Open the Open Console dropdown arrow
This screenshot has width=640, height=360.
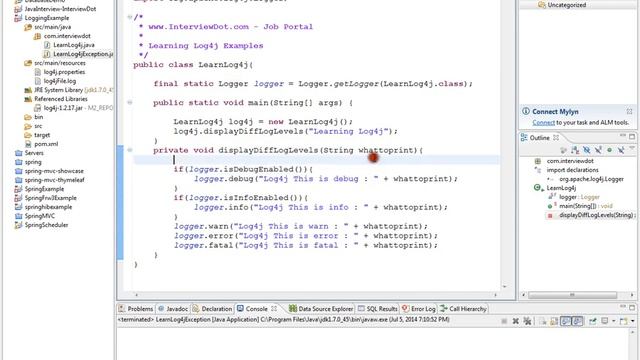tap(633, 321)
